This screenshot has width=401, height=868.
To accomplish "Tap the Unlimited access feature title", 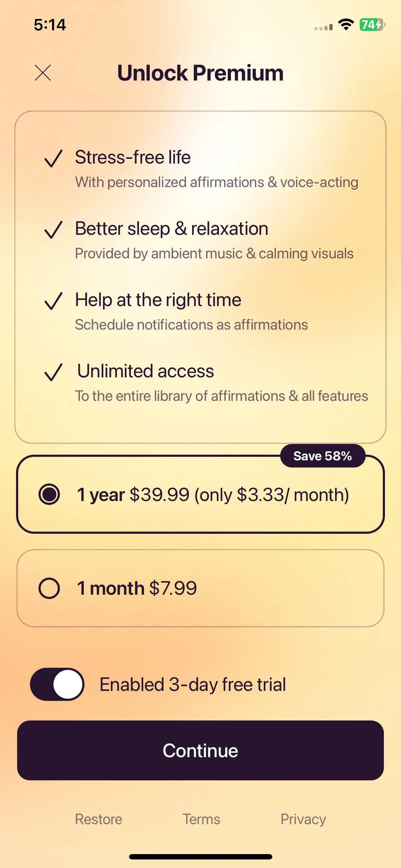I will click(x=146, y=371).
